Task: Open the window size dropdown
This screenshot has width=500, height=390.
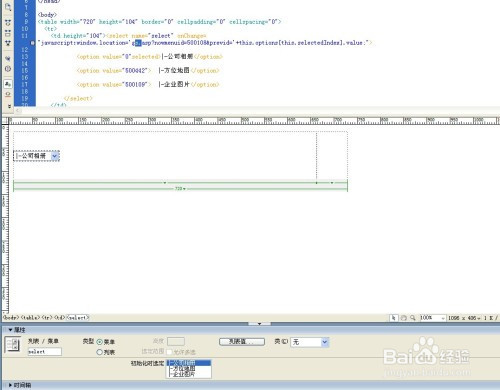Action: [x=479, y=318]
